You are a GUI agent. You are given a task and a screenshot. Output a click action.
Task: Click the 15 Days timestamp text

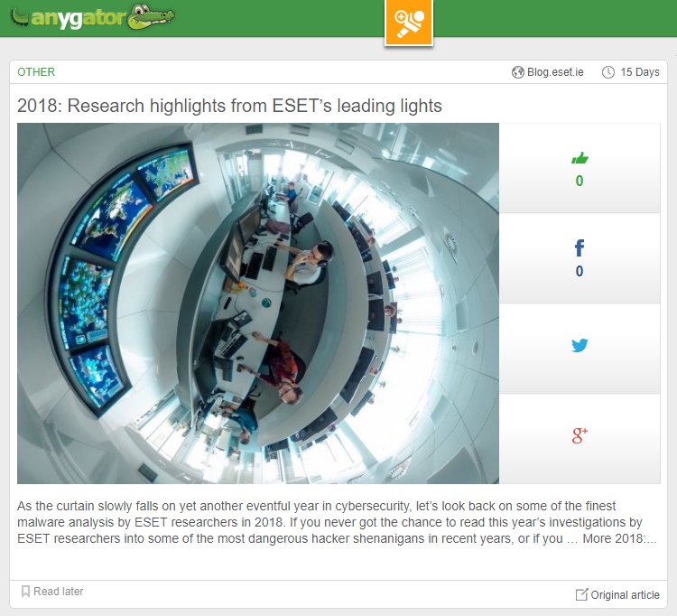point(640,72)
